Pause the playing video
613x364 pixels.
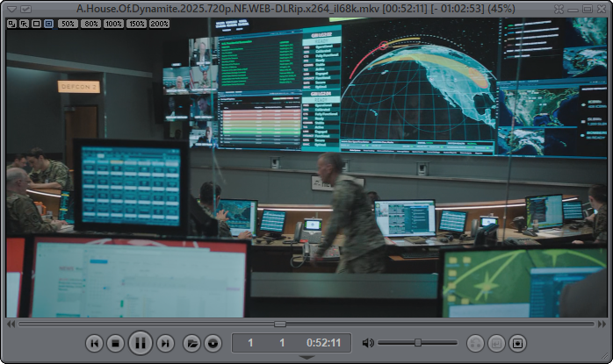pyautogui.click(x=140, y=343)
